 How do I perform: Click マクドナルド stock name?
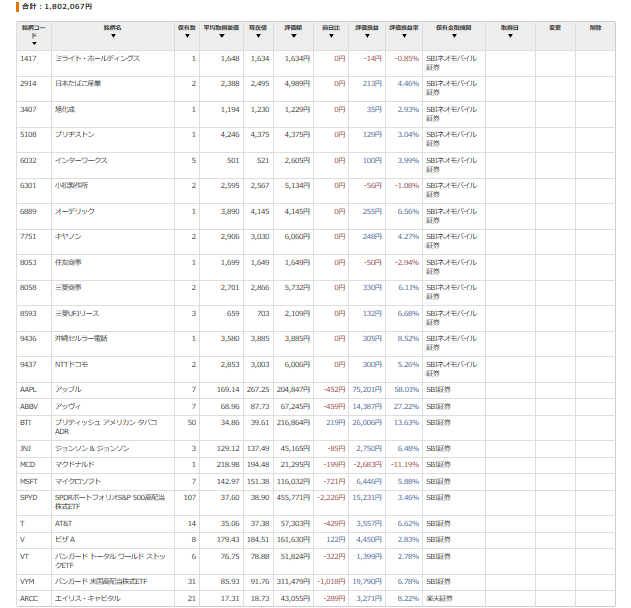click(x=74, y=465)
